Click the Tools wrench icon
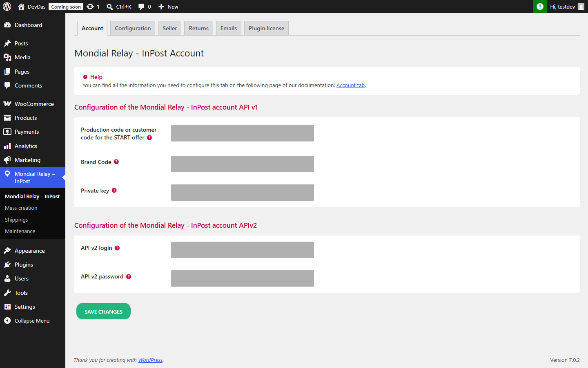This screenshot has width=588, height=368. click(x=7, y=293)
